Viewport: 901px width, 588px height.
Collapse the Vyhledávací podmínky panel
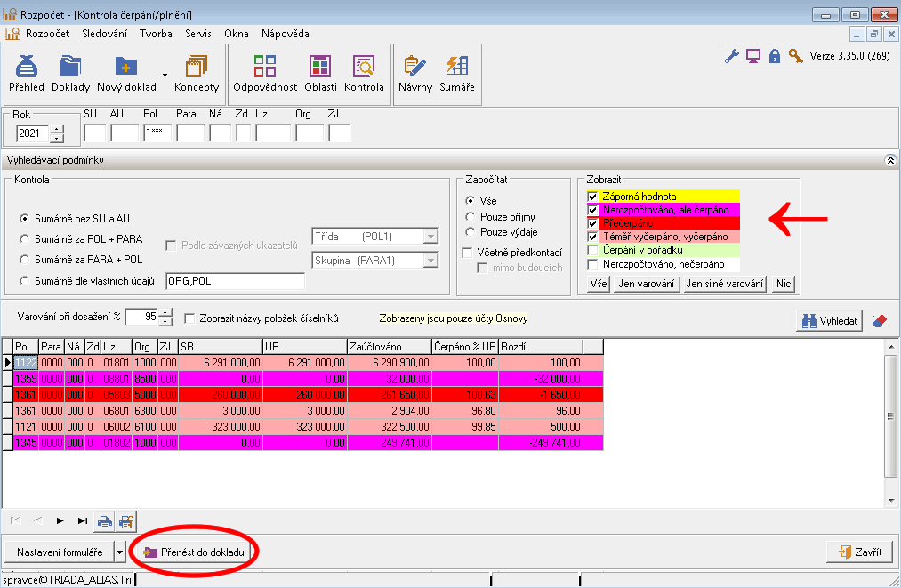click(890, 160)
